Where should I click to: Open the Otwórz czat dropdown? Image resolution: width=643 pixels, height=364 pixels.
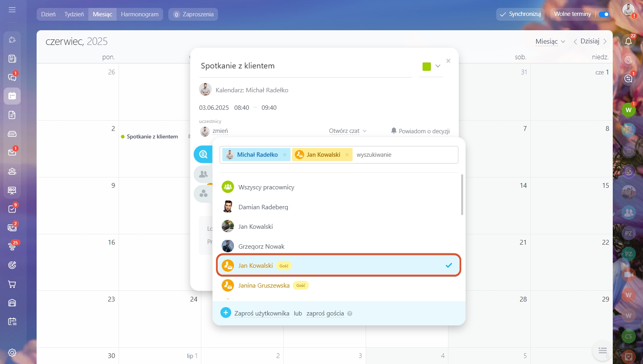(348, 131)
